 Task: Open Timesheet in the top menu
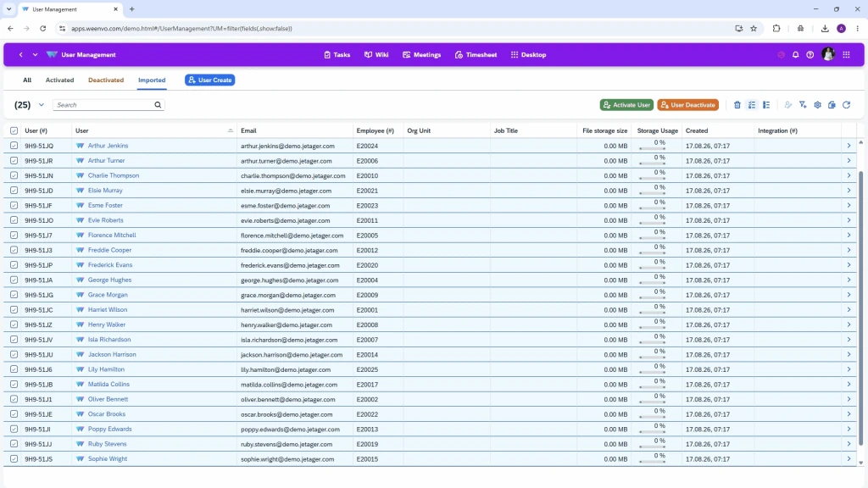point(476,55)
